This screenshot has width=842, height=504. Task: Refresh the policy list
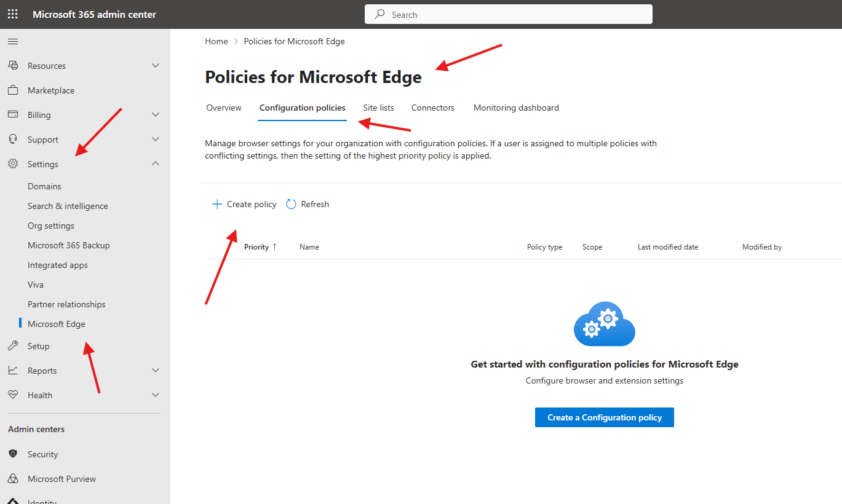point(307,203)
